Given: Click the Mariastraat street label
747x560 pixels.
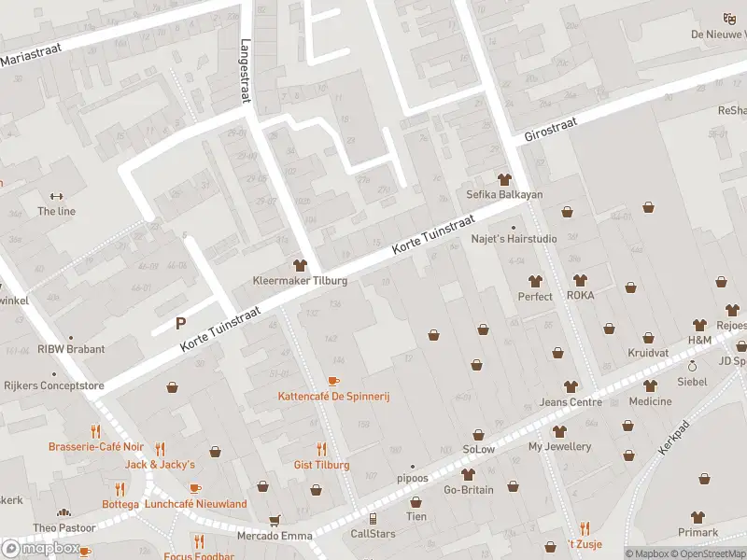Looking at the screenshot, I should tap(31, 55).
